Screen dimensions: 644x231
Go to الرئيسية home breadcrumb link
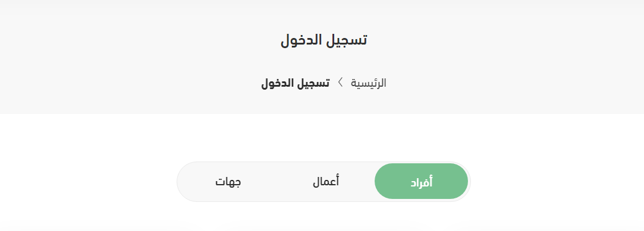click(x=369, y=83)
